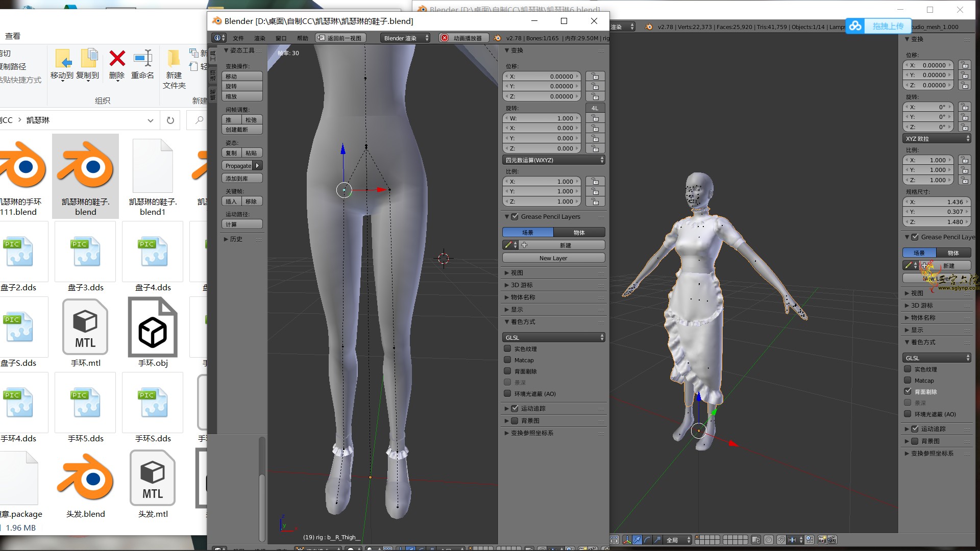The height and width of the screenshot is (551, 980).
Task: Click the 4L rotation lock button
Action: (595, 108)
